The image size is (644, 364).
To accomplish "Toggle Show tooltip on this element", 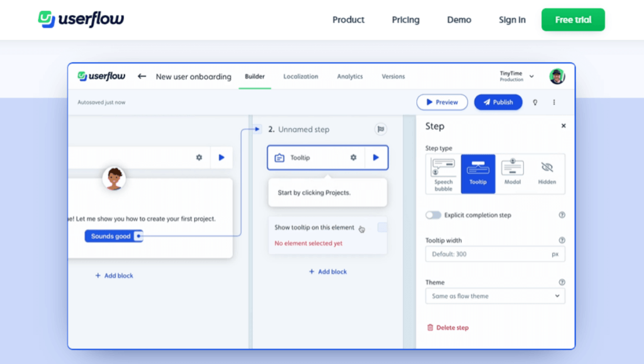I will (x=382, y=228).
